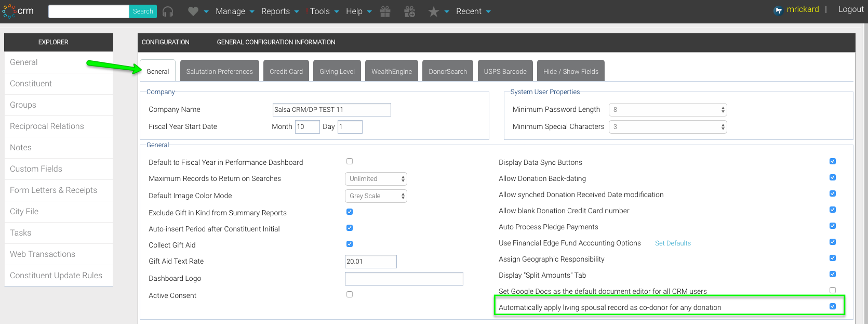The image size is (868, 324).
Task: Click the mrickard username link
Action: click(803, 9)
